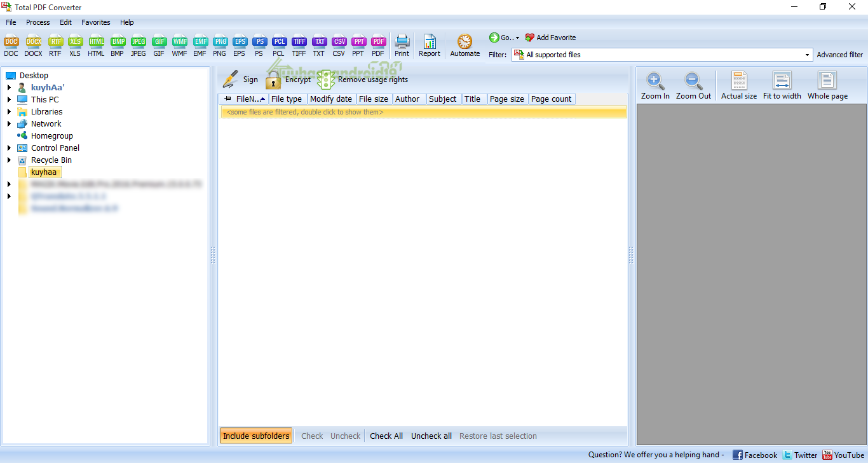Show Whole page in preview

pyautogui.click(x=827, y=86)
